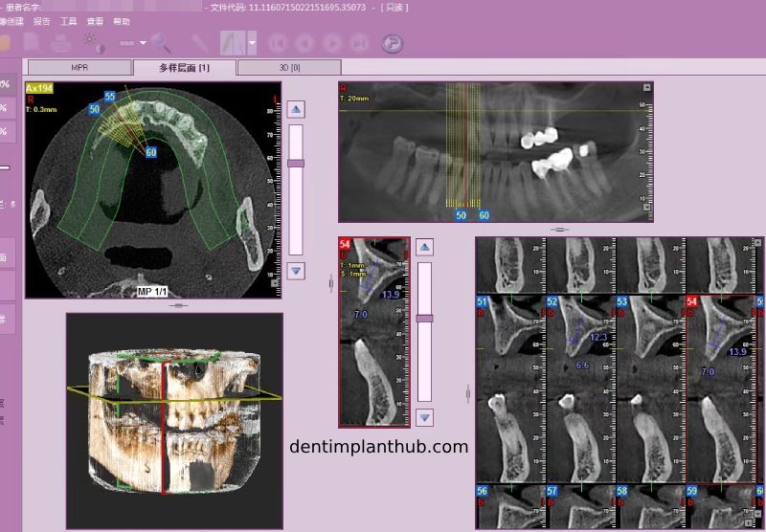Open the 帮助 menu
Image resolution: width=766 pixels, height=532 pixels.
click(122, 21)
